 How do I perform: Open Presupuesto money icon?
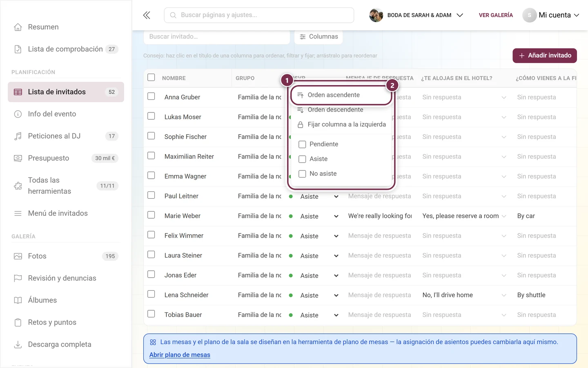[18, 158]
